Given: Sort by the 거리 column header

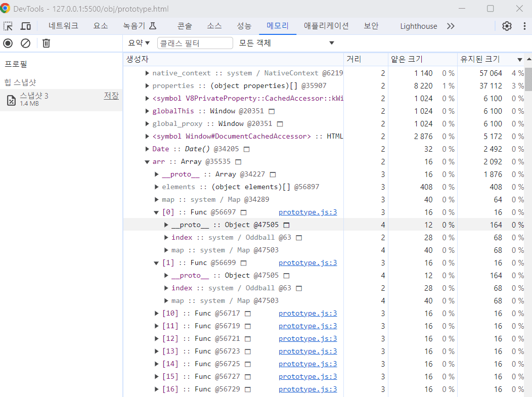Looking at the screenshot, I should tap(366, 59).
